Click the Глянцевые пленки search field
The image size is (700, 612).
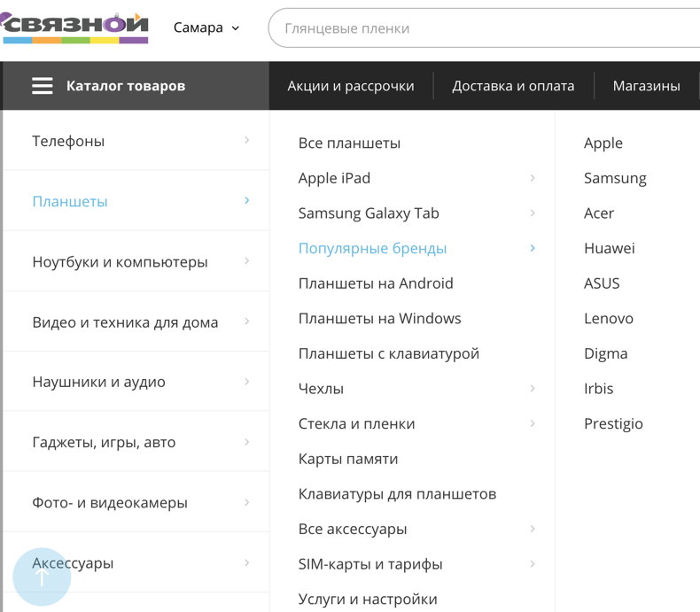(x=485, y=28)
